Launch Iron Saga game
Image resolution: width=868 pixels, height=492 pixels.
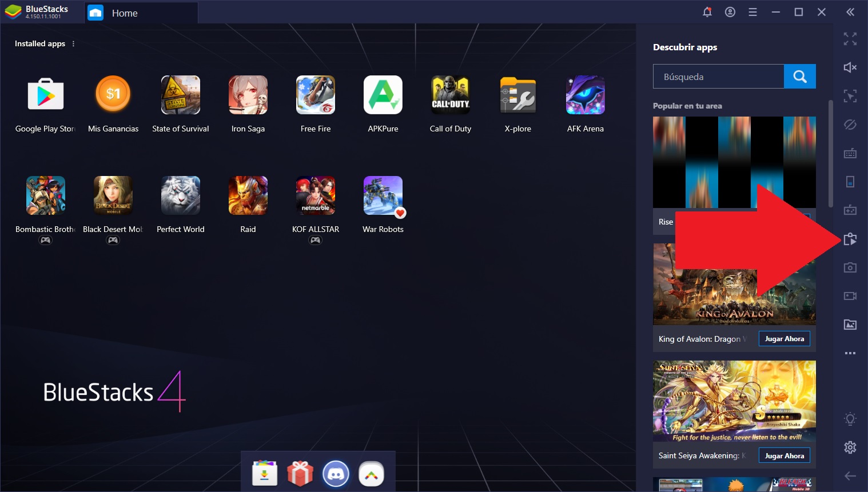(248, 95)
